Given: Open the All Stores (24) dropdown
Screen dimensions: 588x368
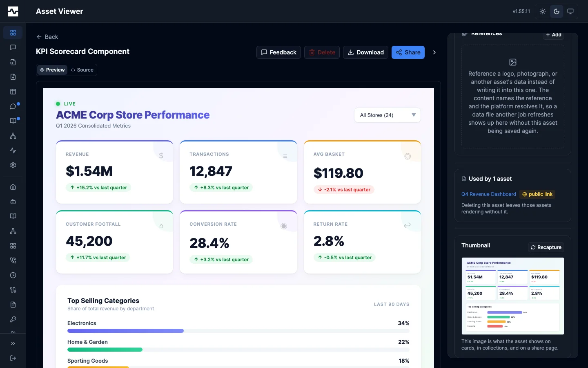Looking at the screenshot, I should coord(388,115).
